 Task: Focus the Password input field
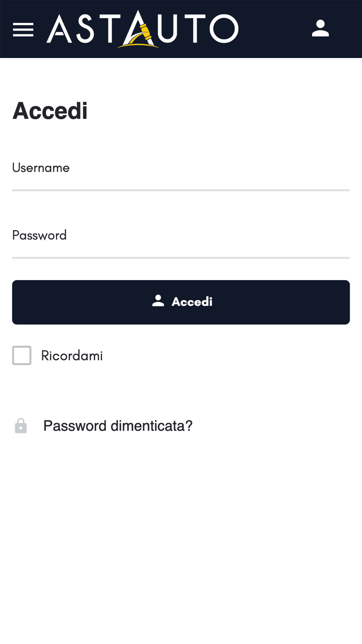pos(181,246)
